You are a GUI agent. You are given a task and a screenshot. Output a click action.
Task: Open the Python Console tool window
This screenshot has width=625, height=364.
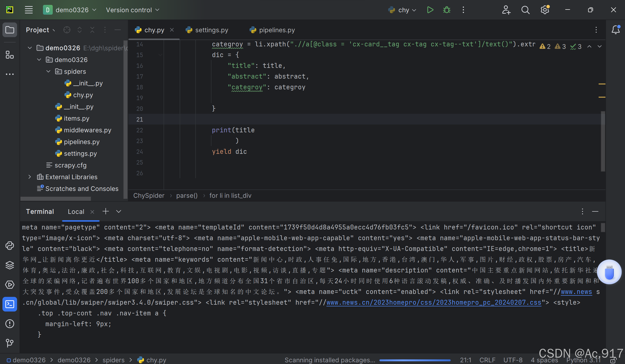(x=10, y=246)
